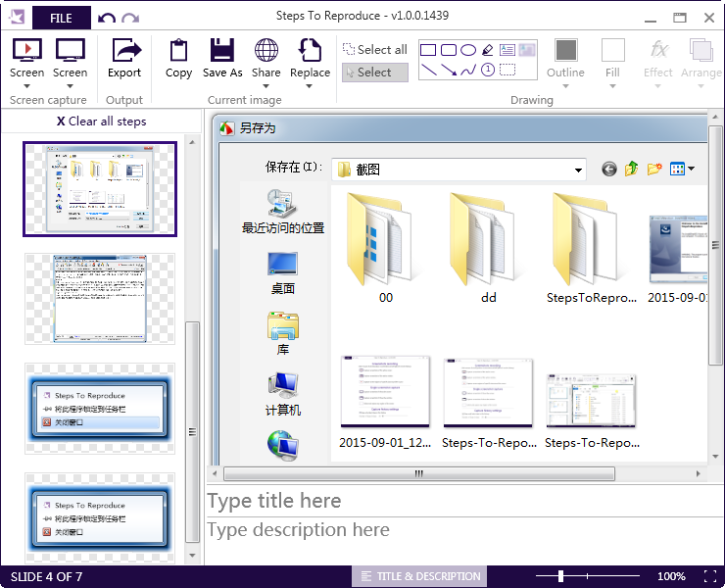The height and width of the screenshot is (588, 725).
Task: Choose the arrow drawing tool
Action: 449,70
